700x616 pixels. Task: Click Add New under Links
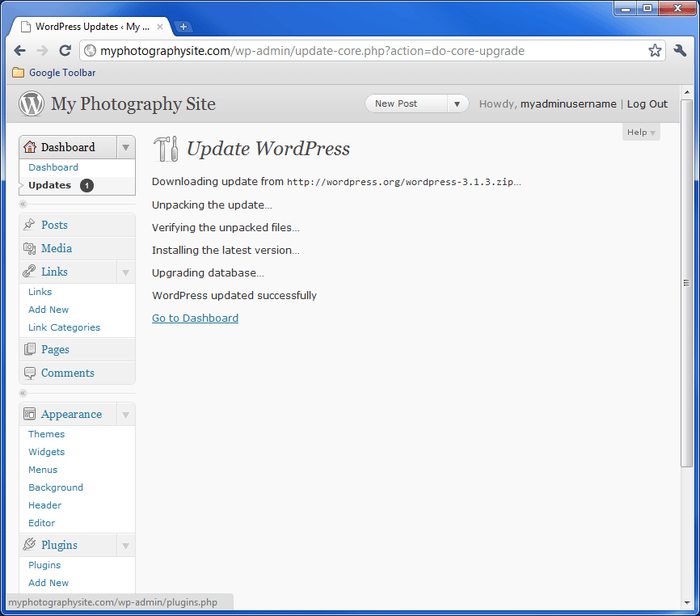click(48, 310)
